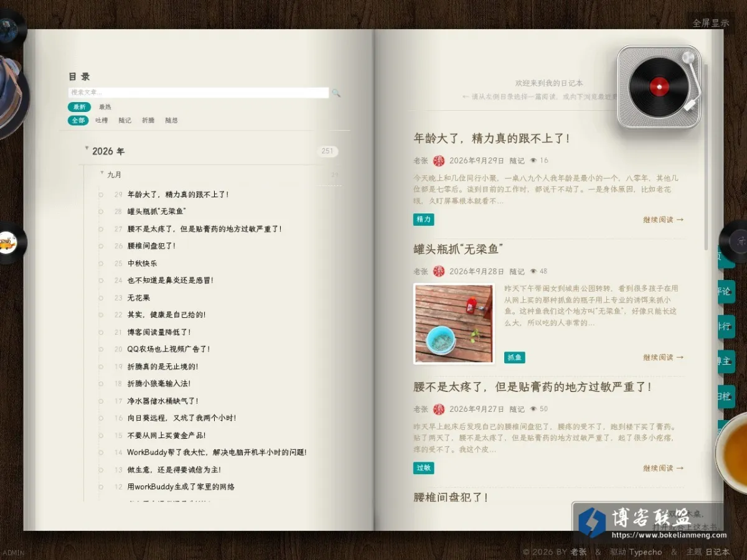Open 罐头瓶抓"无梁鱼" in the left list
The width and height of the screenshot is (747, 560).
pos(157,212)
